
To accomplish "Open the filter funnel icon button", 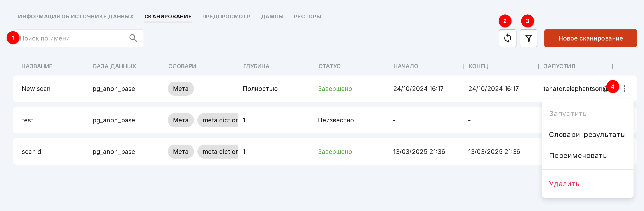I will [x=529, y=38].
